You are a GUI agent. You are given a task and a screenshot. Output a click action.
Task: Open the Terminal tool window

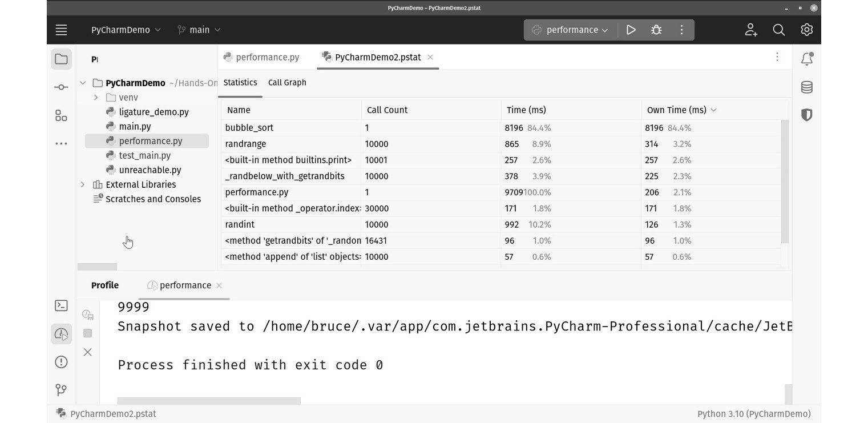(x=61, y=305)
